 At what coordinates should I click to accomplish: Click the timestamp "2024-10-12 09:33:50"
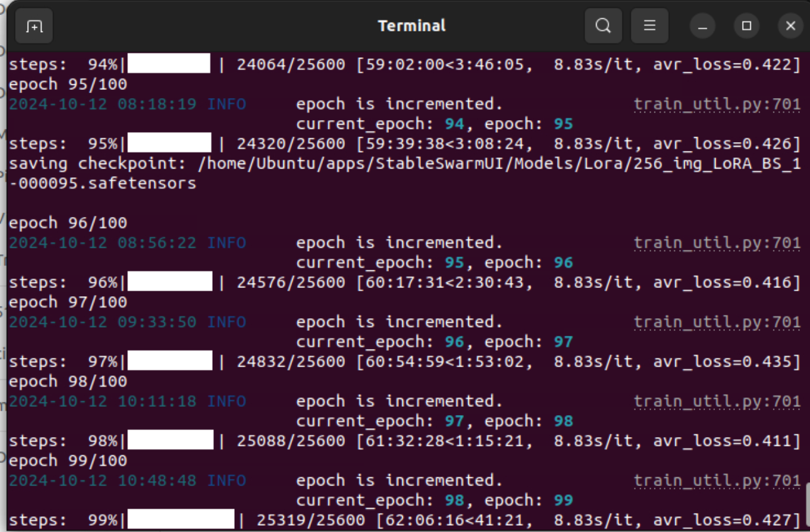pyautogui.click(x=103, y=322)
